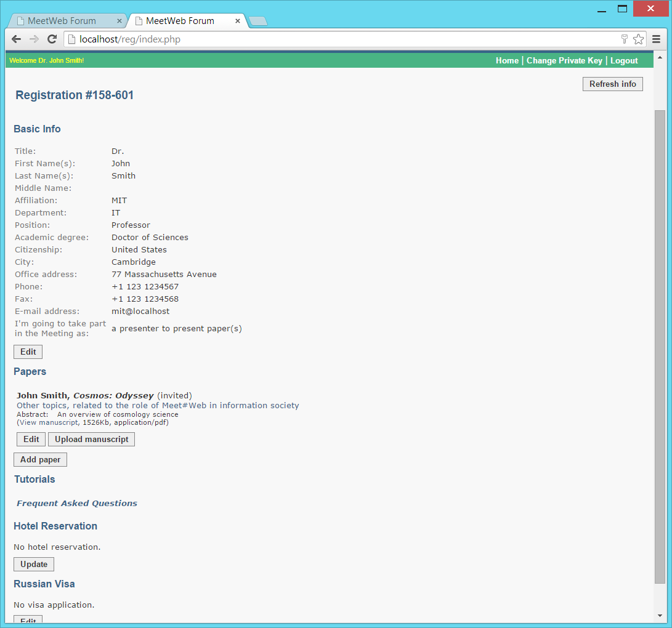The width and height of the screenshot is (672, 628).
Task: Click Add paper to create a new paper
Action: (40, 459)
